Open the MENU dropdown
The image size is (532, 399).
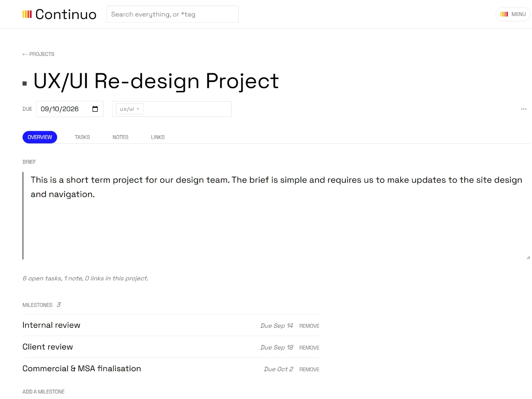pyautogui.click(x=513, y=14)
